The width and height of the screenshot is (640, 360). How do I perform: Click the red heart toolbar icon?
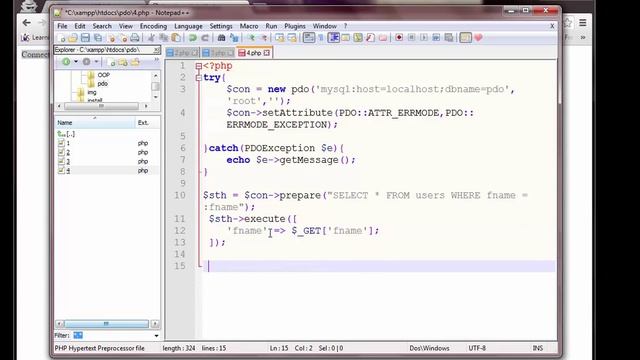click(x=478, y=38)
